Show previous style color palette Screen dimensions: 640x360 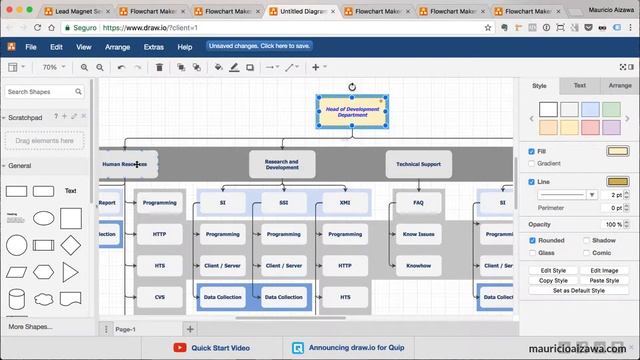pyautogui.click(x=531, y=119)
